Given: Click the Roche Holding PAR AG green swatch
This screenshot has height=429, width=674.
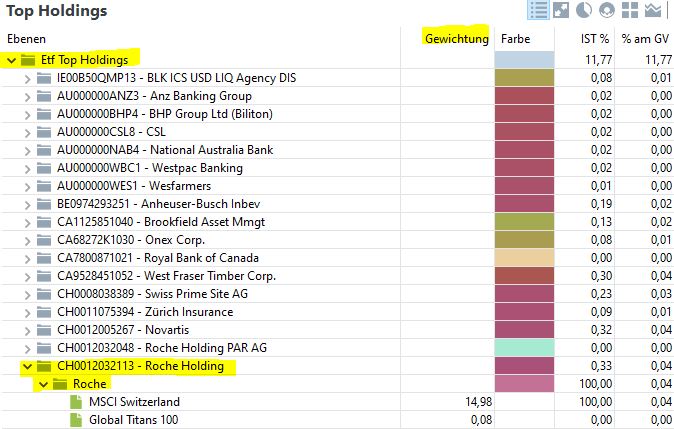Looking at the screenshot, I should [x=522, y=348].
